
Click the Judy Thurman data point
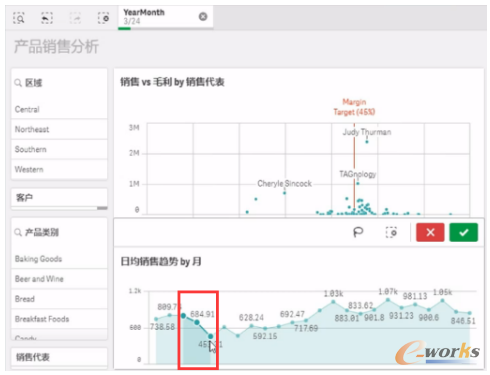(367, 142)
